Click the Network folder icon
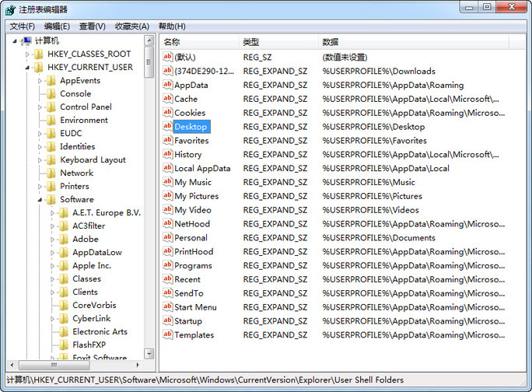 point(51,173)
